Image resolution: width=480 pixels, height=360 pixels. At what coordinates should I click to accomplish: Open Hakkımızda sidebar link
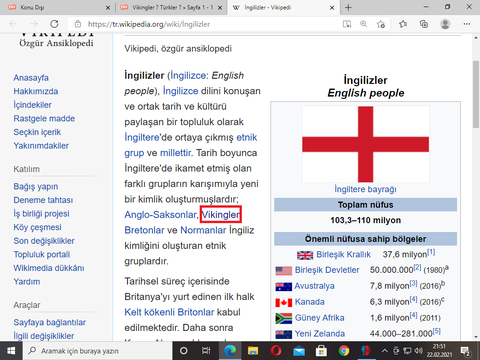point(36,91)
